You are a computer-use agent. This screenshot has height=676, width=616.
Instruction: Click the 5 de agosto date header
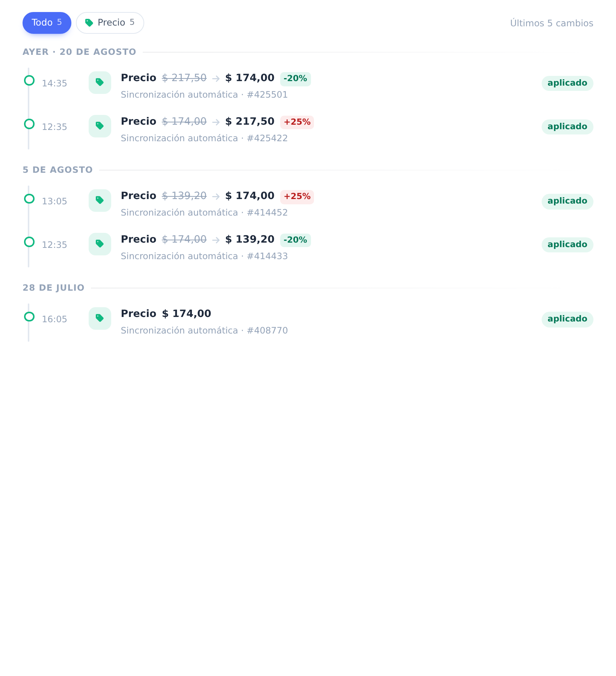click(x=57, y=170)
